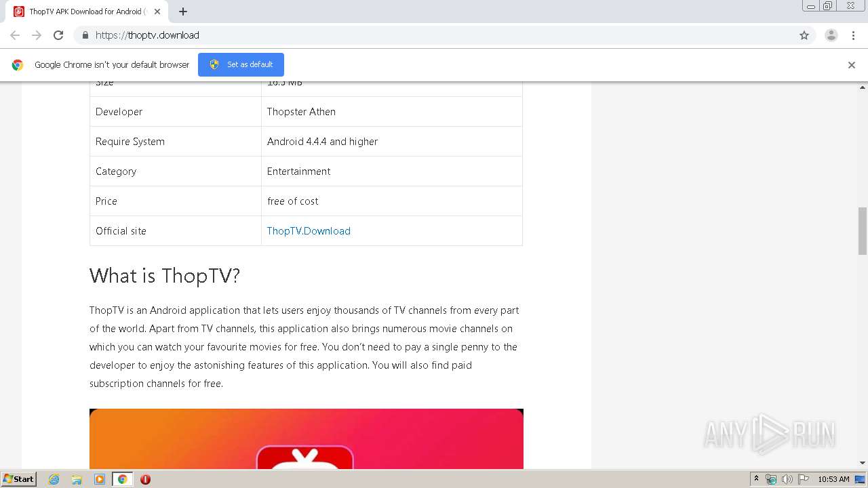
Task: Click the scrollbar up arrow
Action: (x=863, y=87)
